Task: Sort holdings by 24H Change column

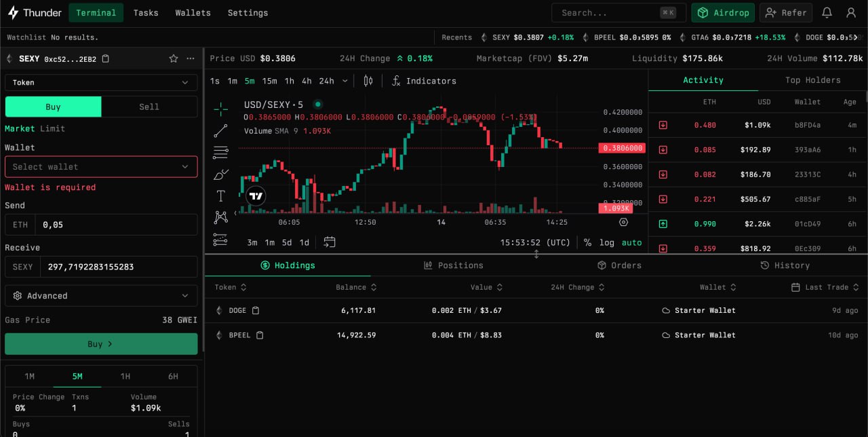Action: (577, 287)
